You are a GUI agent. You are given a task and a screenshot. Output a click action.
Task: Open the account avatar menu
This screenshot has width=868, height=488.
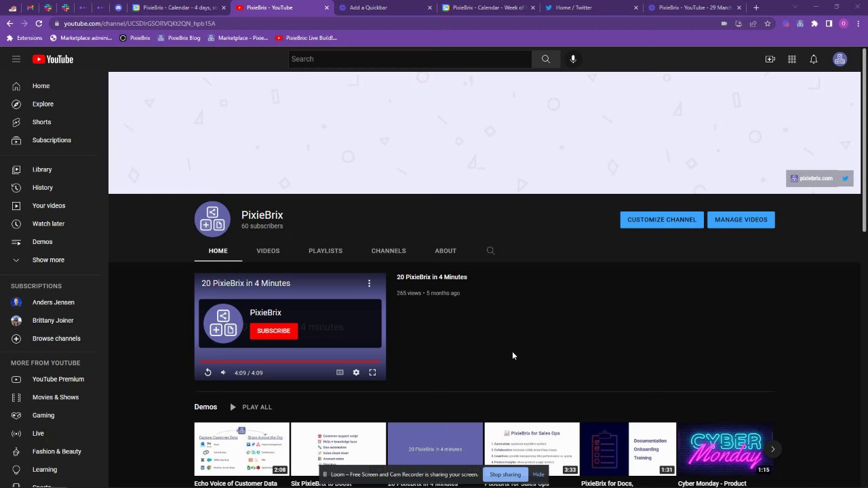840,59
